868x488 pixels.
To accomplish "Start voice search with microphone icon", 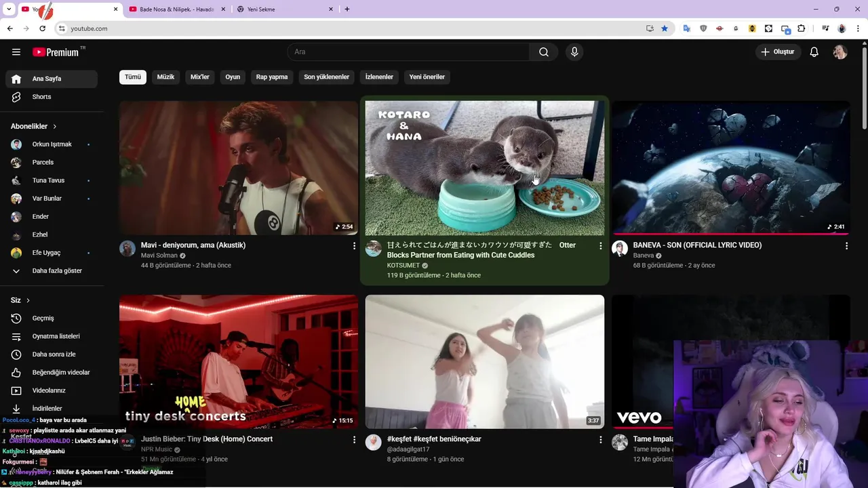I will (574, 52).
